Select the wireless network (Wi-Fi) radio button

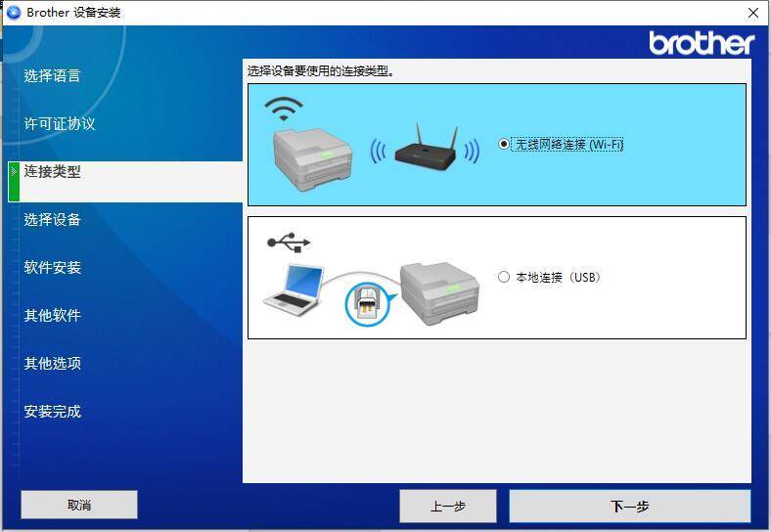click(504, 144)
